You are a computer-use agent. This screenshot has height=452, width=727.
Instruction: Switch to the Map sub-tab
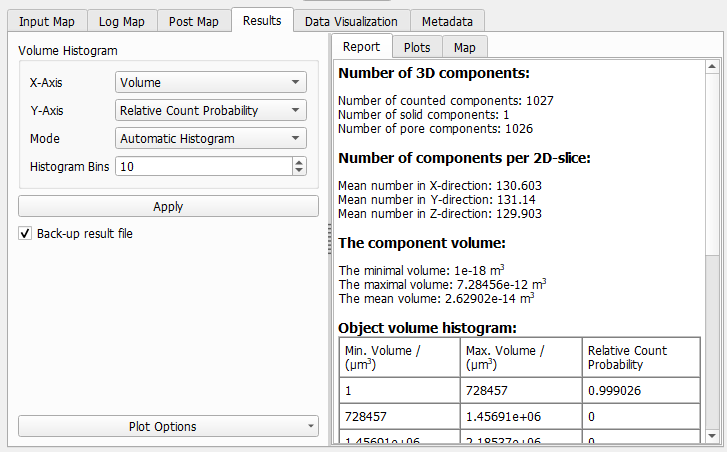[x=465, y=47]
